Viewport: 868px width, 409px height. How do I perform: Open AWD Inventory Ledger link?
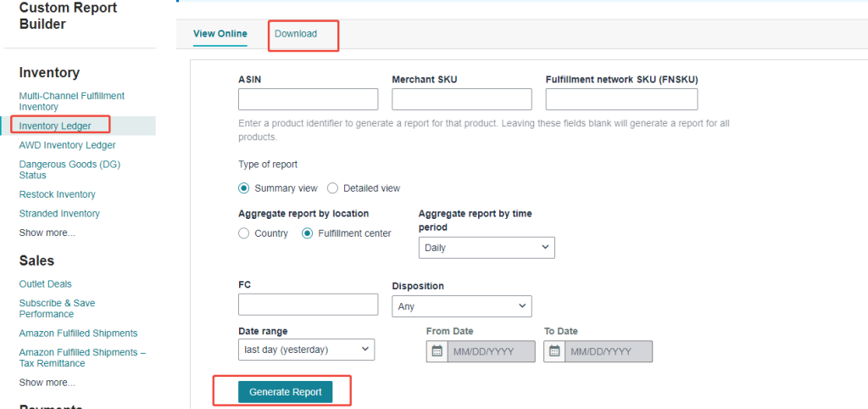[x=67, y=145]
